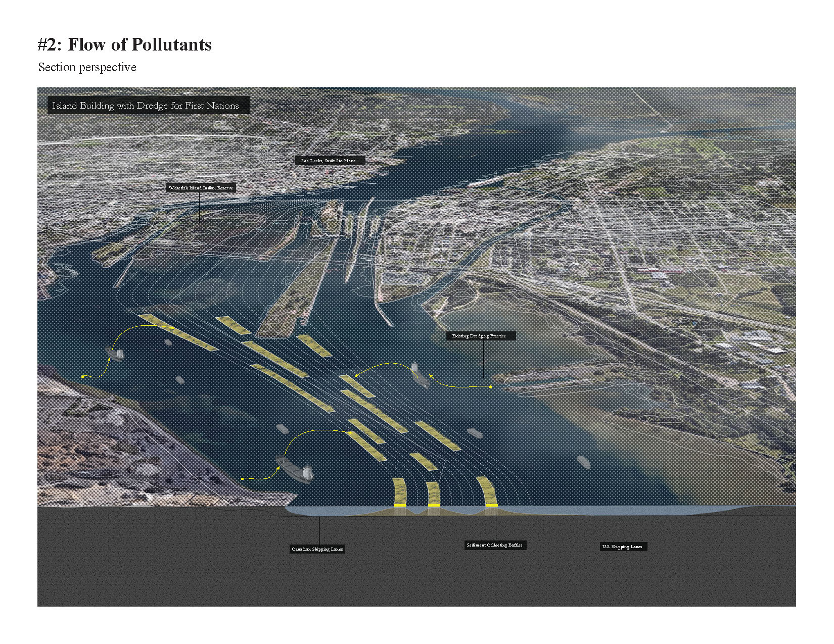
Task: Click the "Soo Locks, Sault Ste. Marie" label
Action: pyautogui.click(x=330, y=161)
